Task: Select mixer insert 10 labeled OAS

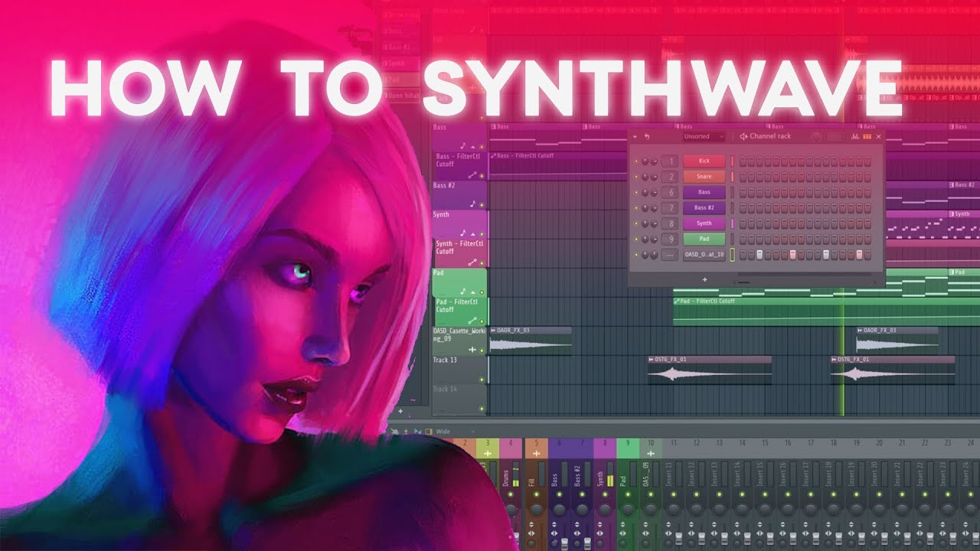Action: pyautogui.click(x=651, y=493)
